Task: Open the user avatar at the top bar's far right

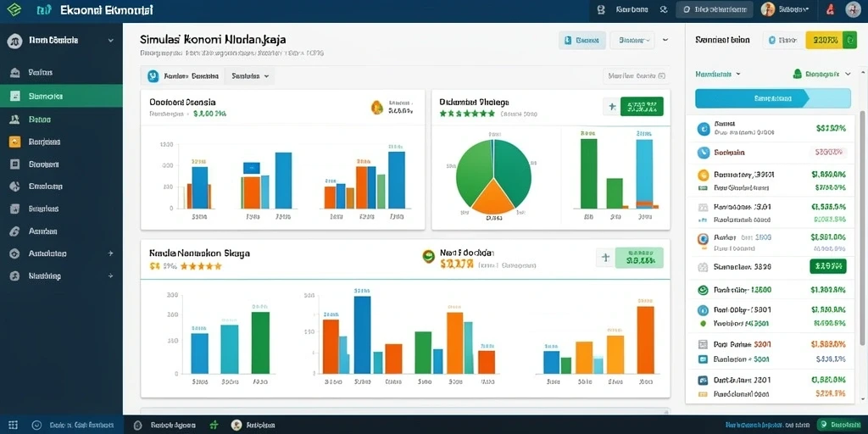Action: click(854, 8)
